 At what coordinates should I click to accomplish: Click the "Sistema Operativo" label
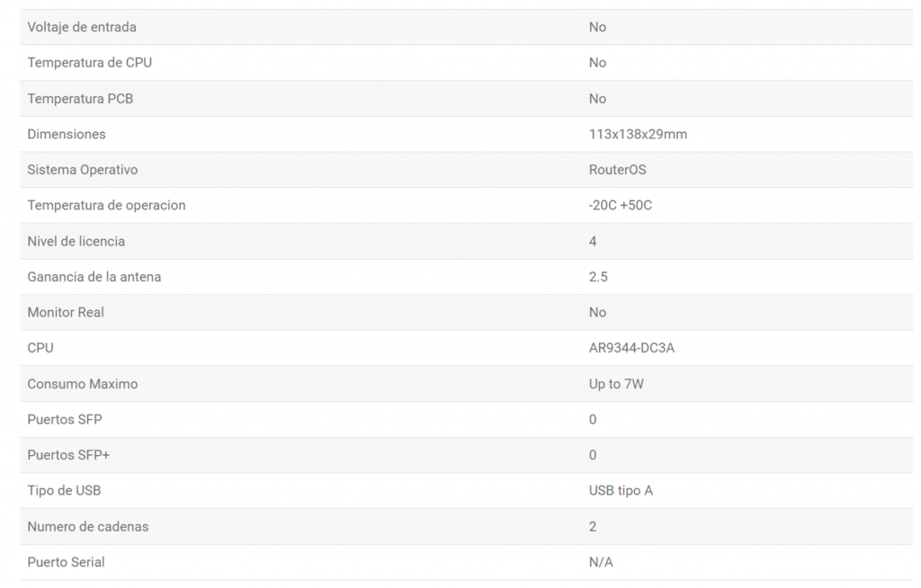click(x=83, y=170)
